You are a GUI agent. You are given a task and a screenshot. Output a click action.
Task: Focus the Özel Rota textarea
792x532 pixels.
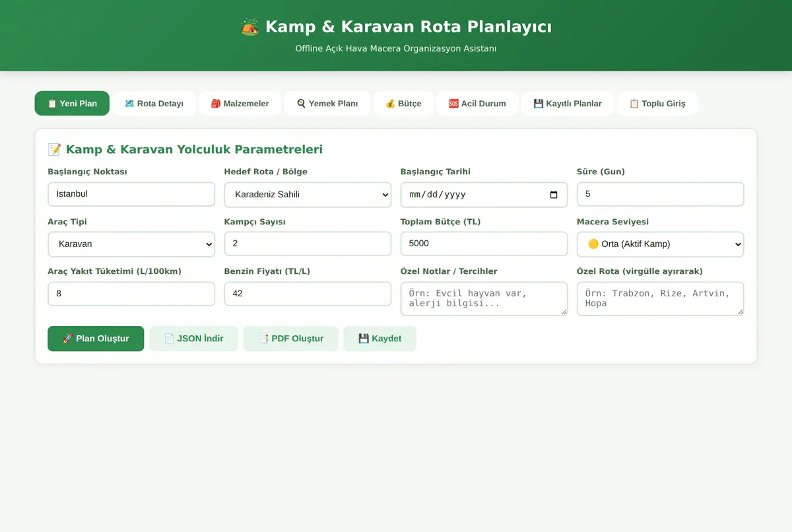point(660,298)
